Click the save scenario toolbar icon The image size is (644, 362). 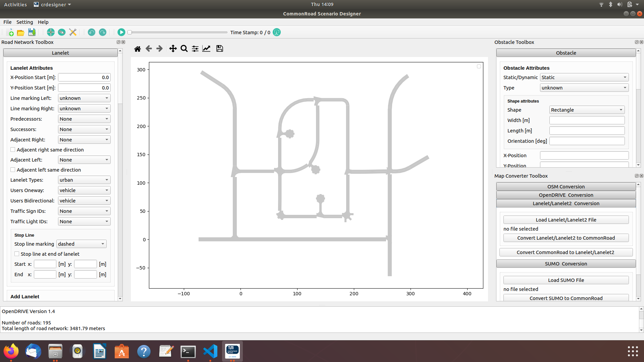[x=32, y=33]
